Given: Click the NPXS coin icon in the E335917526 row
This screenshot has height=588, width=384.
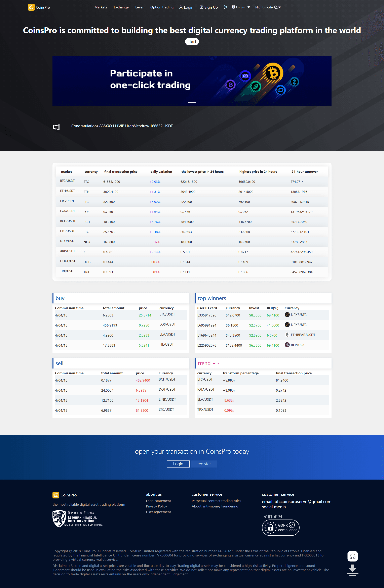Looking at the screenshot, I should [287, 314].
